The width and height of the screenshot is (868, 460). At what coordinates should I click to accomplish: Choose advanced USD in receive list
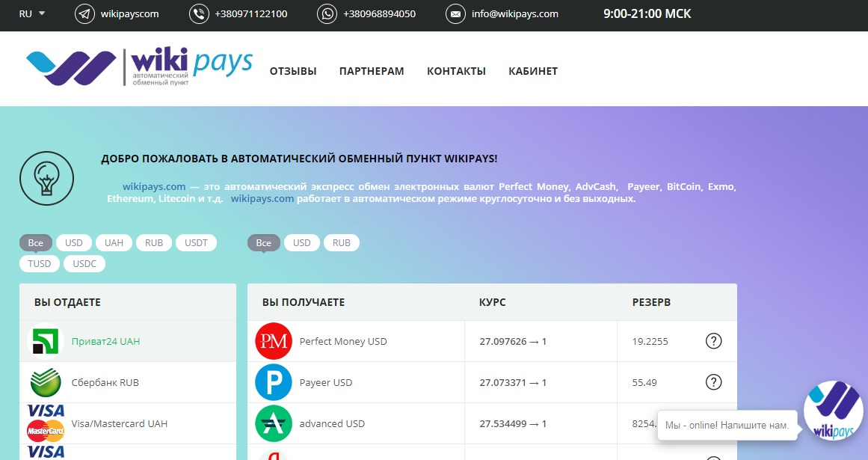pyautogui.click(x=332, y=423)
